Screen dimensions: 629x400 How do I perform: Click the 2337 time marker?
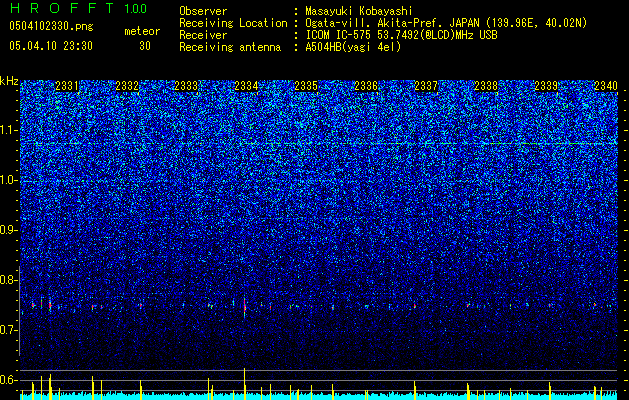pyautogui.click(x=426, y=86)
